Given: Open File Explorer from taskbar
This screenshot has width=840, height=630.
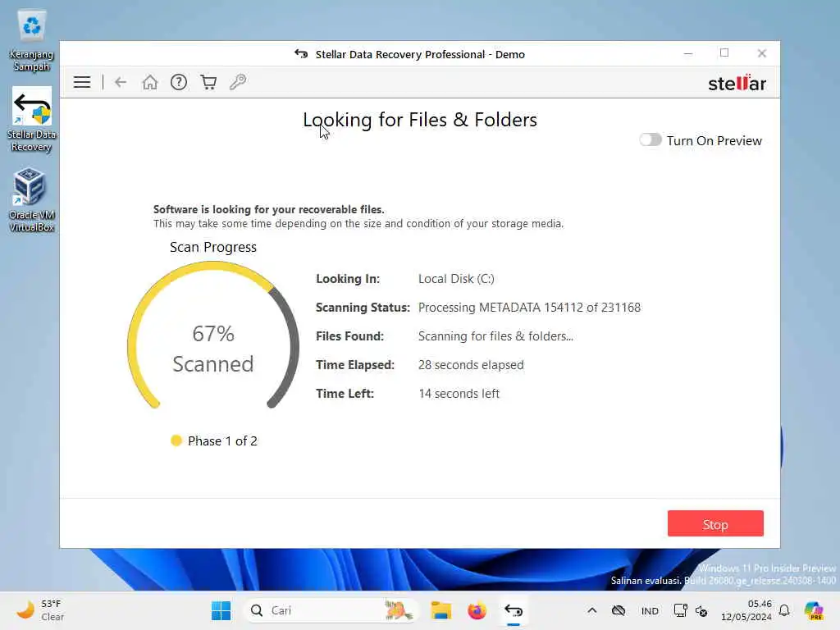Looking at the screenshot, I should (441, 610).
